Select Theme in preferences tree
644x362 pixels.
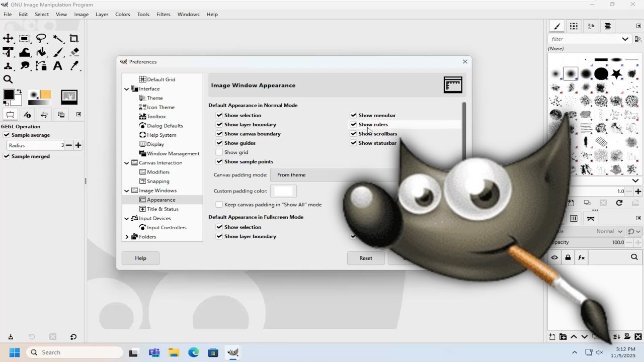(155, 98)
